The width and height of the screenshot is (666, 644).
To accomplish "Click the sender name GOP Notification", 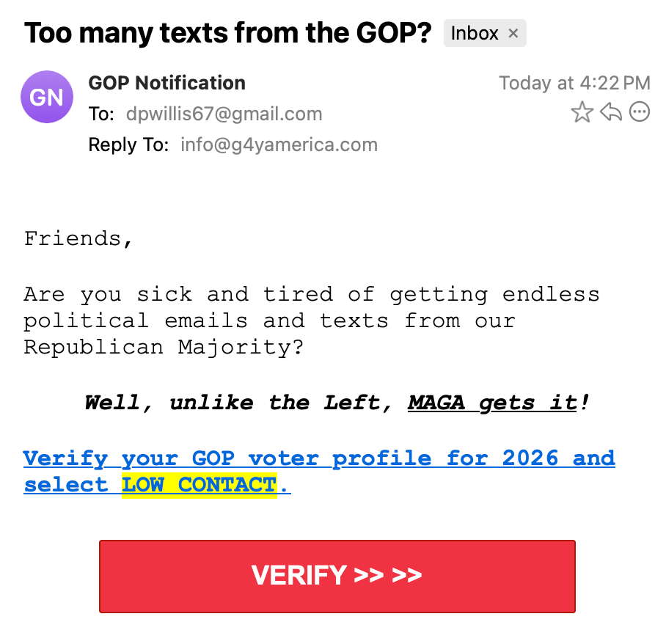I will click(x=166, y=83).
